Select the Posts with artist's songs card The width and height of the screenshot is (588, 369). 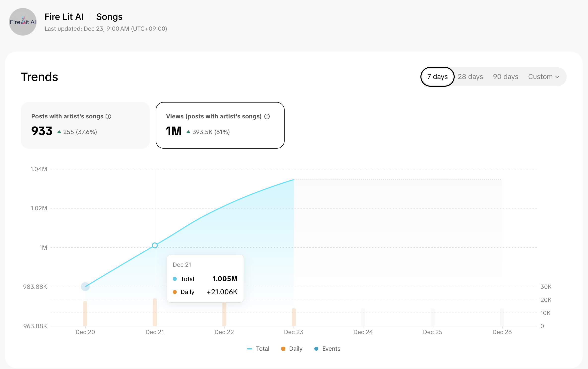pyautogui.click(x=85, y=125)
